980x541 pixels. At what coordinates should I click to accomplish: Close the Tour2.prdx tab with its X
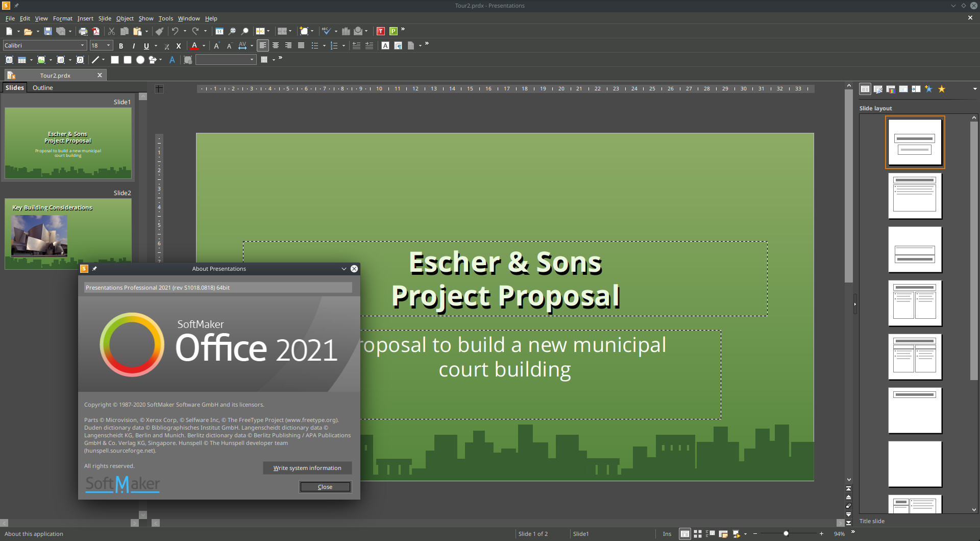(x=100, y=75)
